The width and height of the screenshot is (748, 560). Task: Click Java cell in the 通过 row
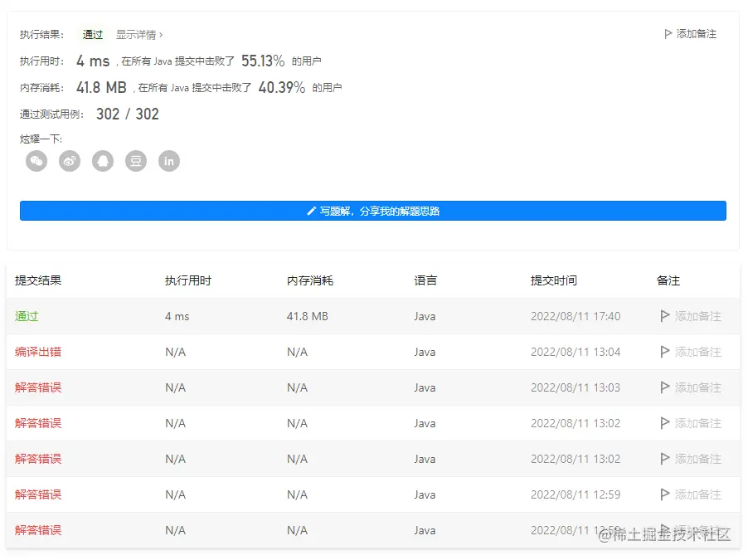click(x=425, y=316)
